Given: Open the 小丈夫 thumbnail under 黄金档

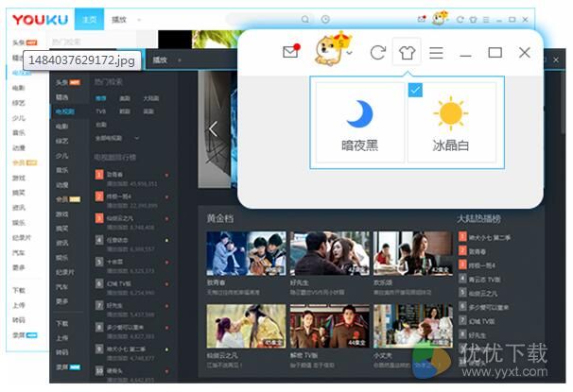Looking at the screenshot, I should click(x=413, y=326).
